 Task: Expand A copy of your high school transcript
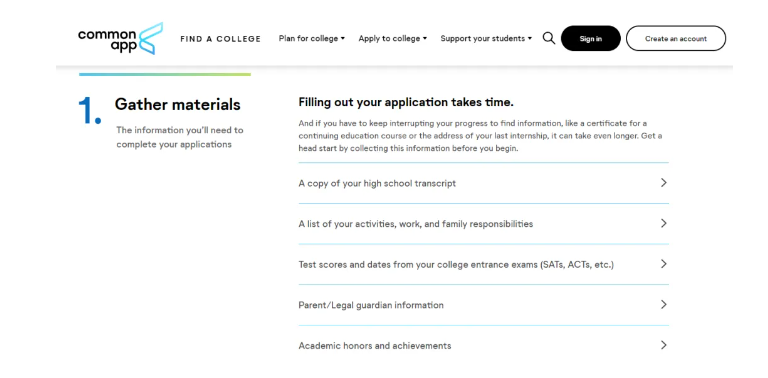click(x=483, y=183)
